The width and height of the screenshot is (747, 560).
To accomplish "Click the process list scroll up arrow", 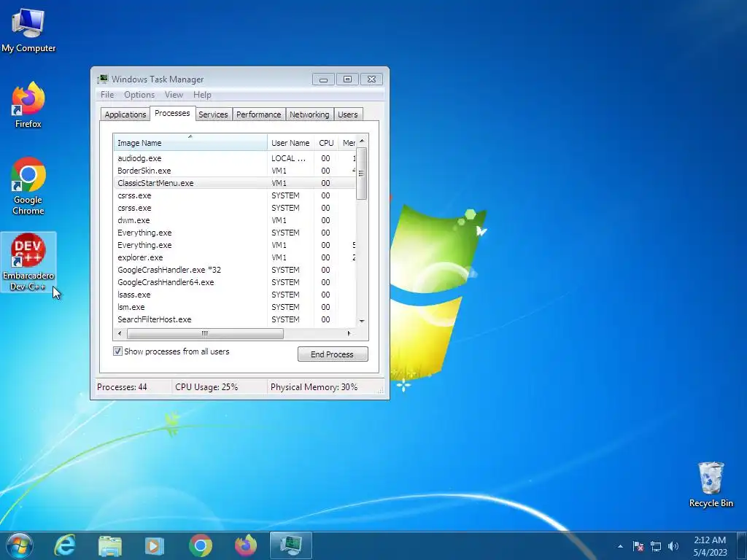I will [362, 141].
